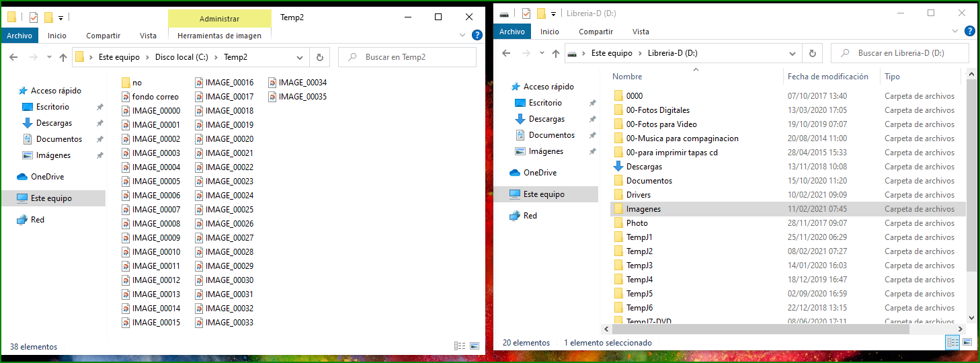Go up one level in Temp2 window
This screenshot has width=980, height=363.
[63, 57]
